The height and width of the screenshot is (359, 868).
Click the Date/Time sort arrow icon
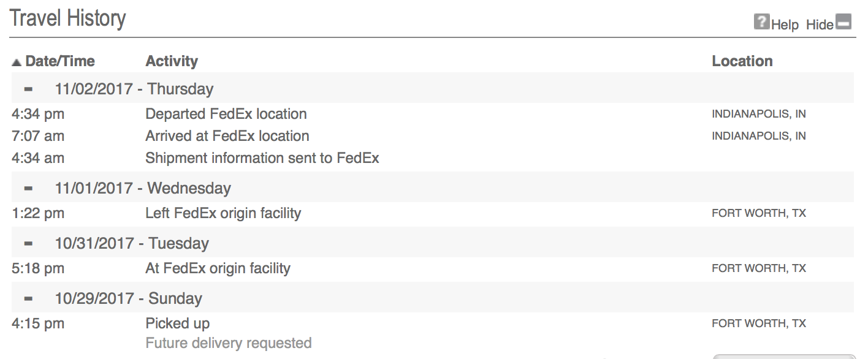(x=17, y=62)
